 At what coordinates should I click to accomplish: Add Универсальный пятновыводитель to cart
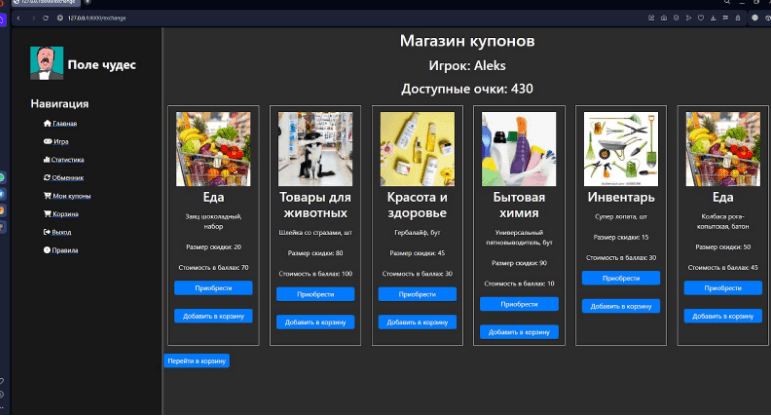[x=519, y=332]
